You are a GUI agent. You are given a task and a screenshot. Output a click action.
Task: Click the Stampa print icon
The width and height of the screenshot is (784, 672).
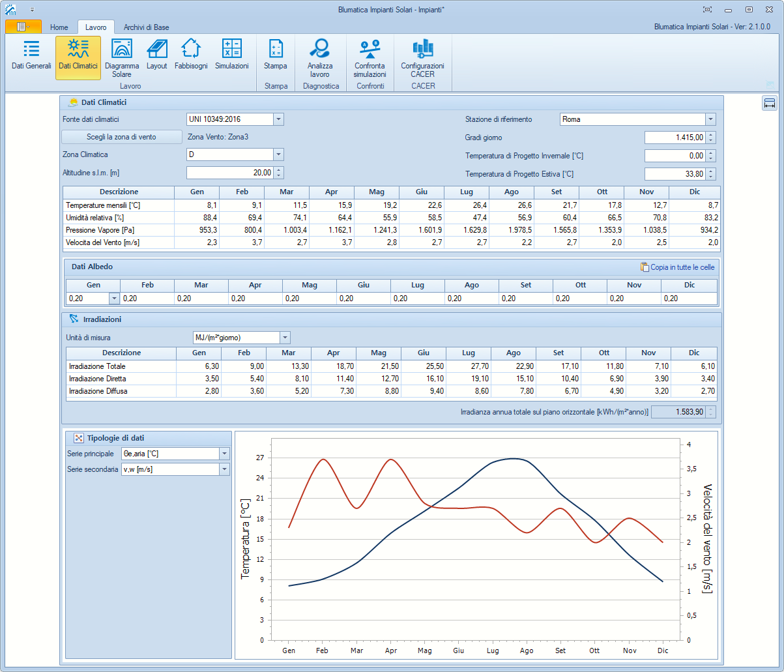pos(275,56)
